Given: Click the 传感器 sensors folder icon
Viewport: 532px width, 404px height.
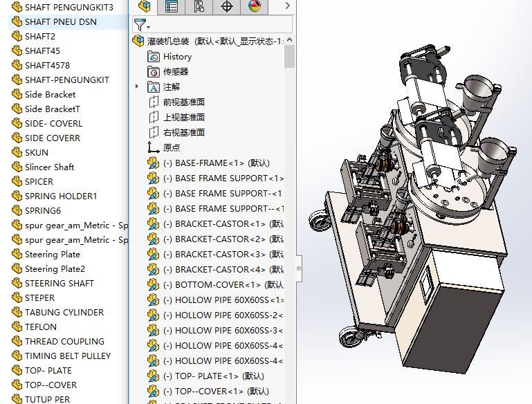Looking at the screenshot, I should click(x=154, y=72).
